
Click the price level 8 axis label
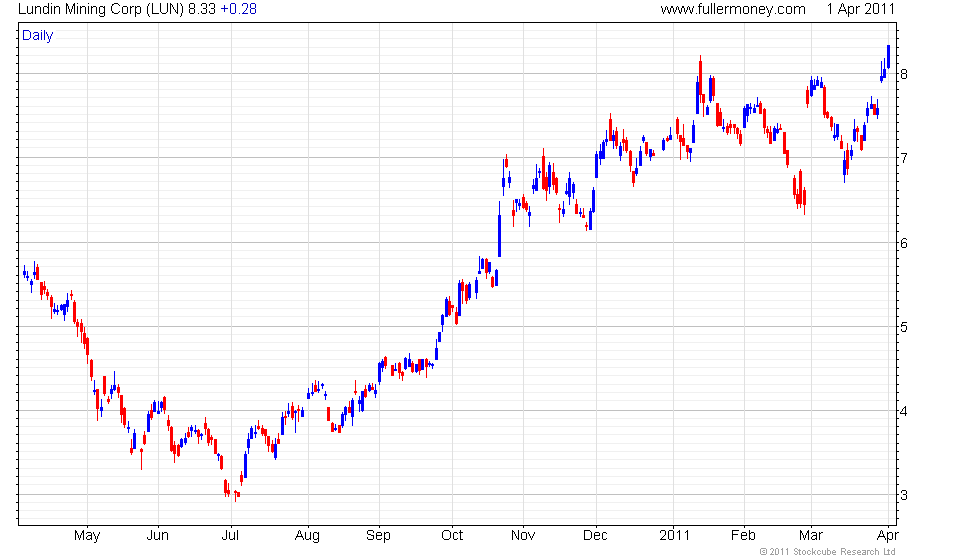point(904,74)
